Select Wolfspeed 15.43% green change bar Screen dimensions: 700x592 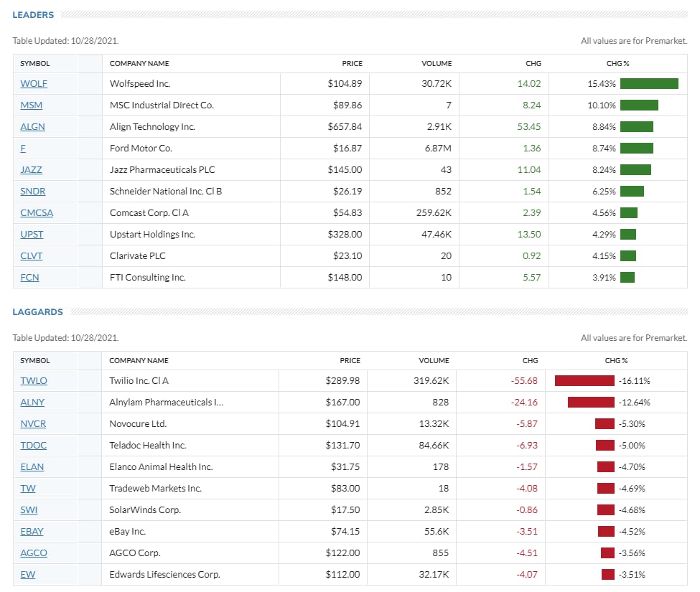[649, 84]
